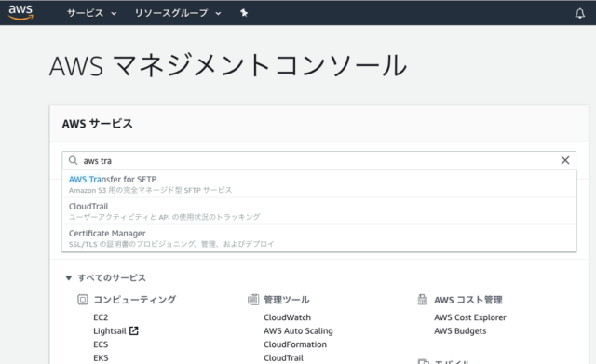Open the AWS Cost Explorer link
This screenshot has height=364, width=596.
coord(470,317)
